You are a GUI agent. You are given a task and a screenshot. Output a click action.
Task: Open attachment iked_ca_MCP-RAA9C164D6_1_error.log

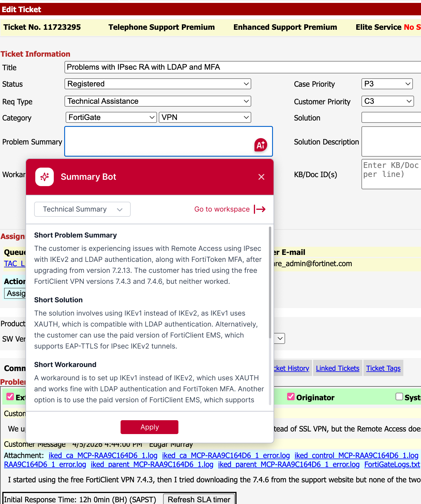click(226, 455)
